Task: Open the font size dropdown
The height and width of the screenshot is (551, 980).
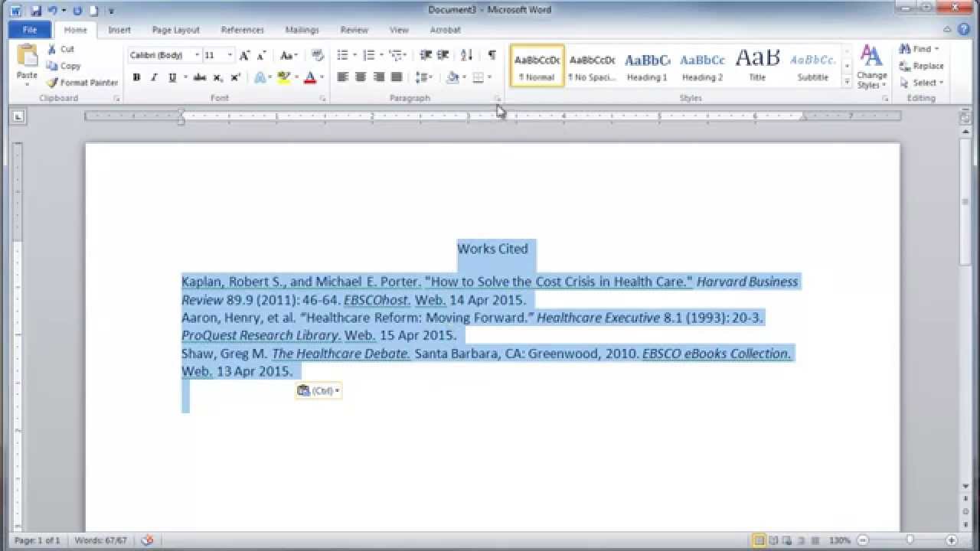Action: click(x=230, y=55)
